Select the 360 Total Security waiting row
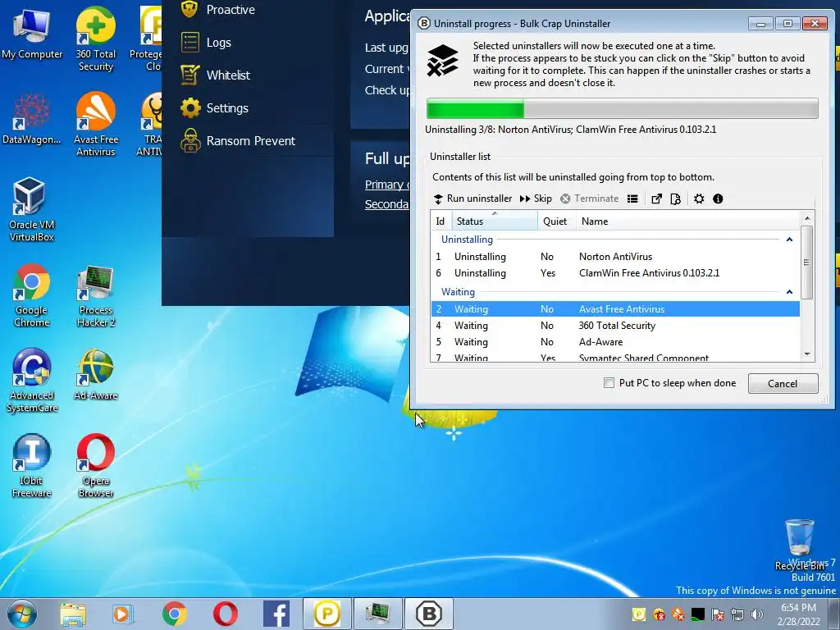The height and width of the screenshot is (630, 840). [x=615, y=326]
